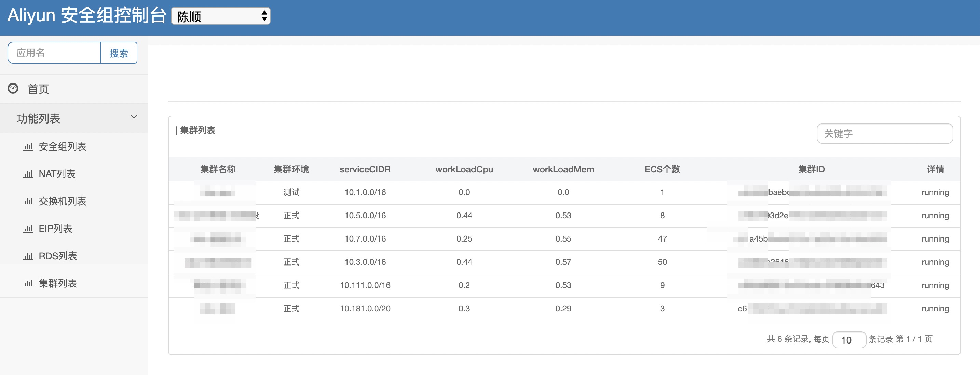This screenshot has width=980, height=375.
Task: Focus the 应用名 search field
Action: point(54,53)
